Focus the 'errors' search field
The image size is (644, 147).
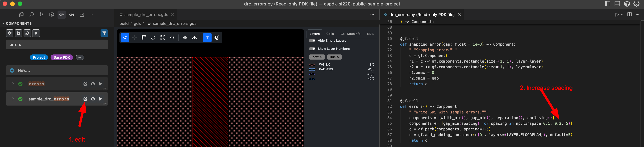(x=57, y=45)
